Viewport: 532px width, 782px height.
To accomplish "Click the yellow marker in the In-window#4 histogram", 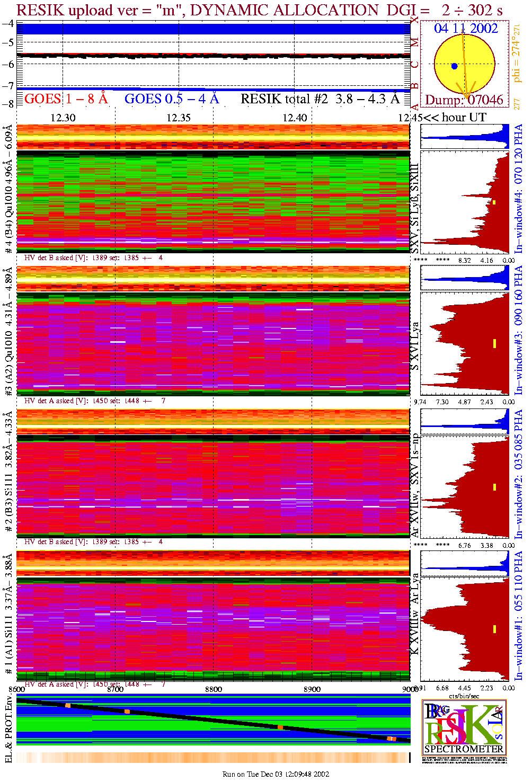I will [x=494, y=202].
